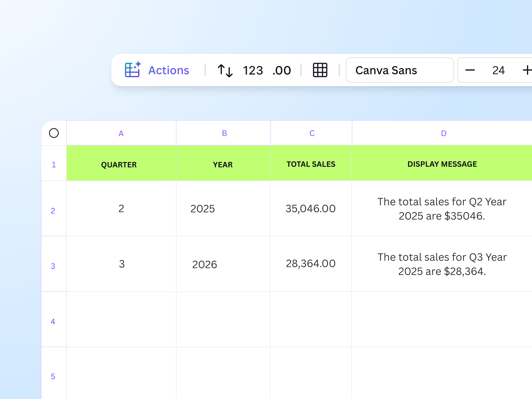Increase font size with the plus button

click(x=527, y=70)
